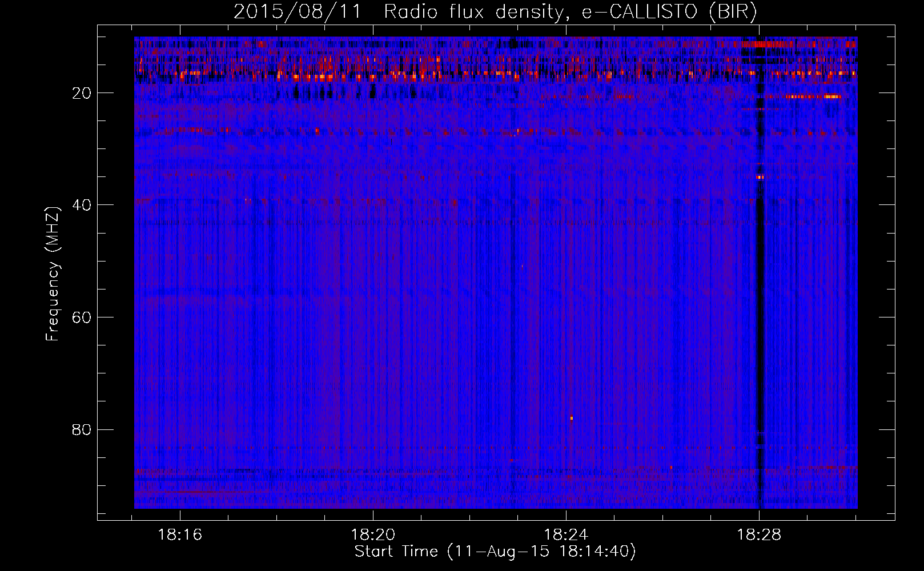The width and height of the screenshot is (924, 571).
Task: Click the bright red band at top right
Action: [800, 44]
